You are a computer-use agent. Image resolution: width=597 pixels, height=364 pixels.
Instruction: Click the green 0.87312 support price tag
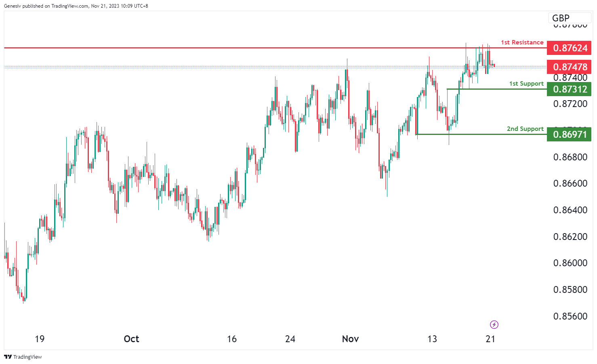tap(570, 89)
